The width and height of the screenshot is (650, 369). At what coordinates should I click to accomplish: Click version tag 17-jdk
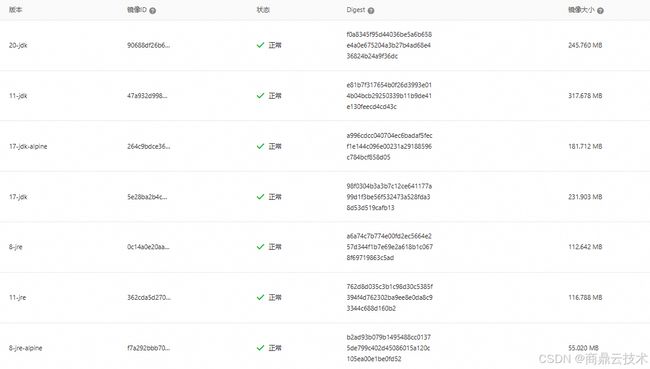click(18, 197)
